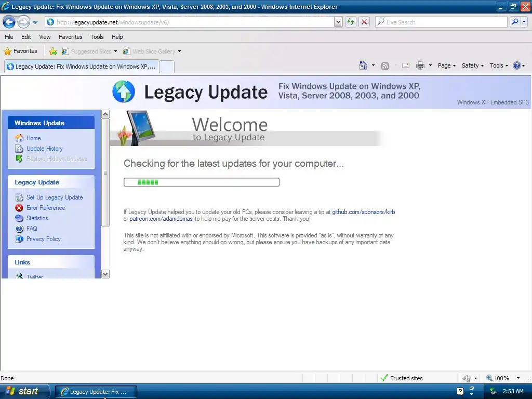The width and height of the screenshot is (532, 399).
Task: Click the sidebar scroll down arrow
Action: [x=105, y=274]
